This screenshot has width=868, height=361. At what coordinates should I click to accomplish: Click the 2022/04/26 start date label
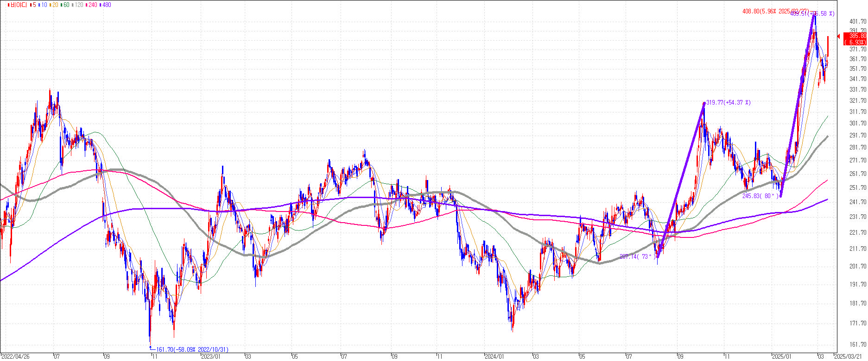pos(15,356)
